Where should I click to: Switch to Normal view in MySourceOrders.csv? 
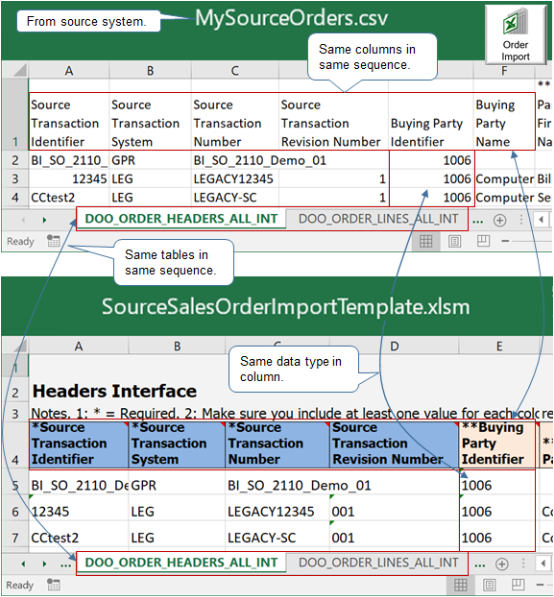pos(426,241)
